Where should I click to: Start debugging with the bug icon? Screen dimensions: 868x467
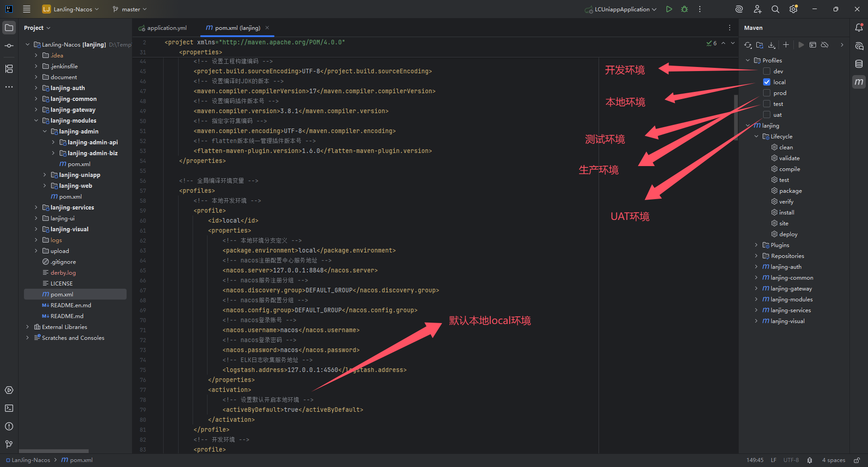(684, 9)
